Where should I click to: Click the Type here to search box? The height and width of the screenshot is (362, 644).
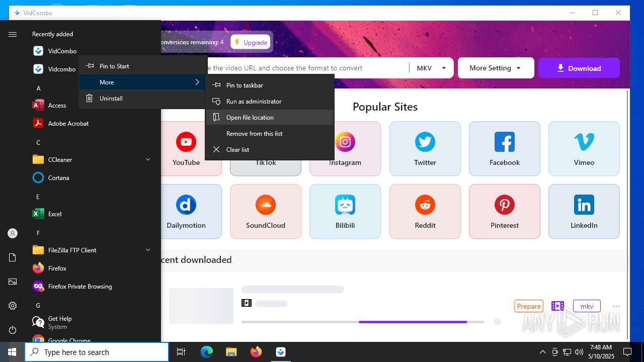[97, 352]
